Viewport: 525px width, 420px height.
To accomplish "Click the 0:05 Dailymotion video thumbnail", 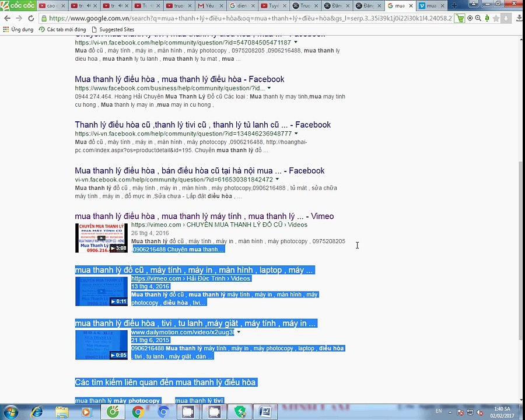I will [x=101, y=345].
